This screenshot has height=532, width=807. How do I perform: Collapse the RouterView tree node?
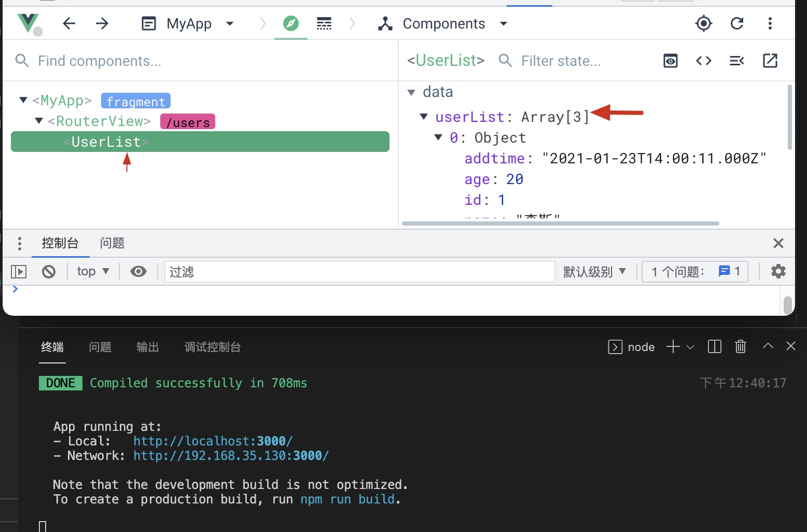pos(39,121)
